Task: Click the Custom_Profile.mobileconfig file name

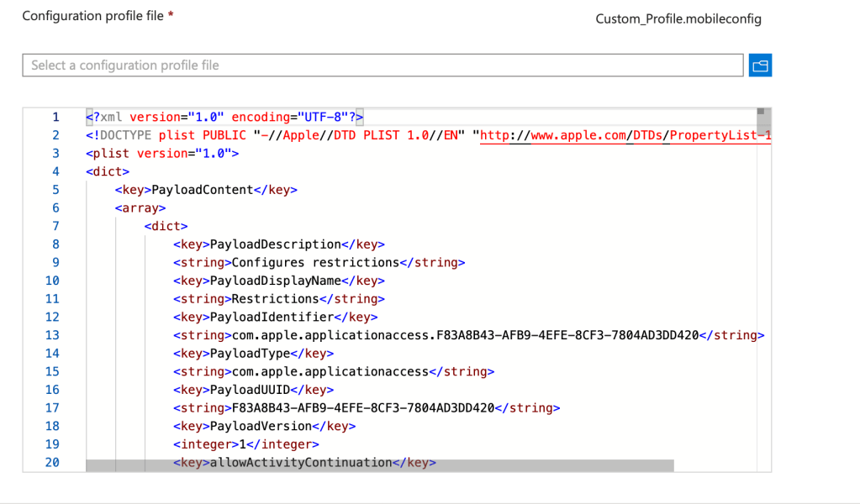Action: coord(678,18)
